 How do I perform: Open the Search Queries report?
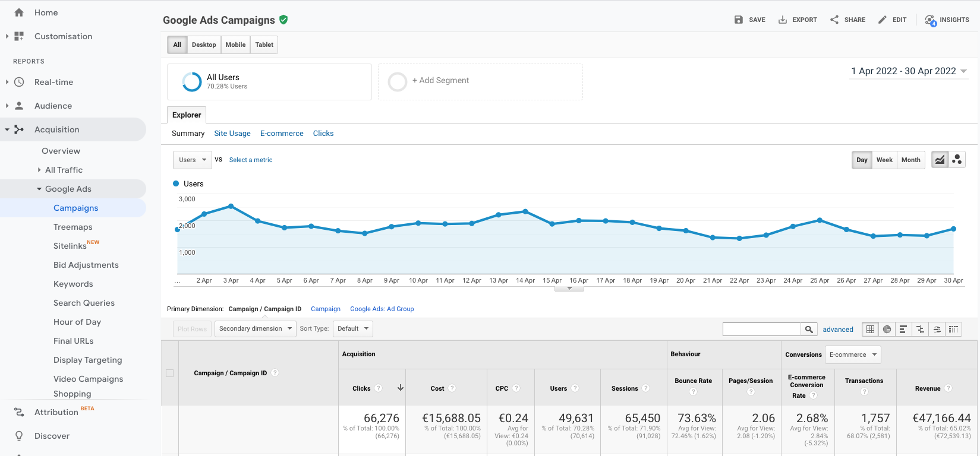(84, 303)
